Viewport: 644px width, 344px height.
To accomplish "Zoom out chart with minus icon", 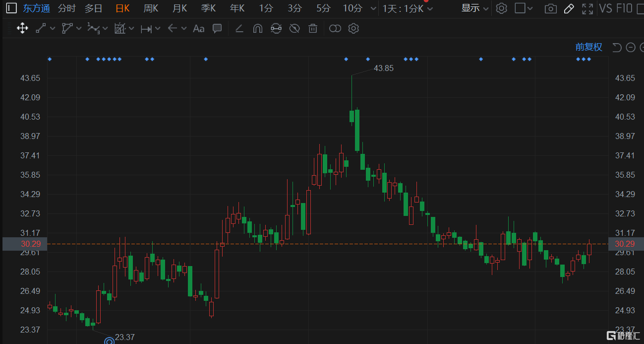I will tap(631, 47).
